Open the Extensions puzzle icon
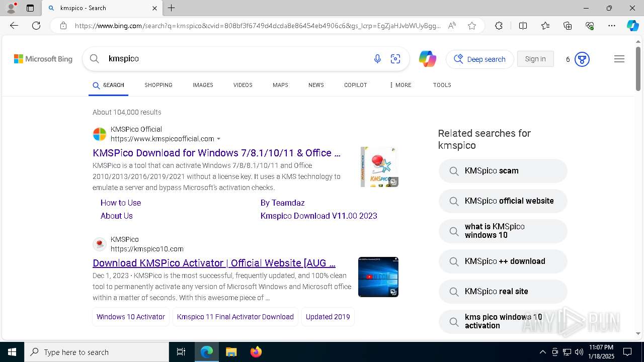 click(499, 26)
